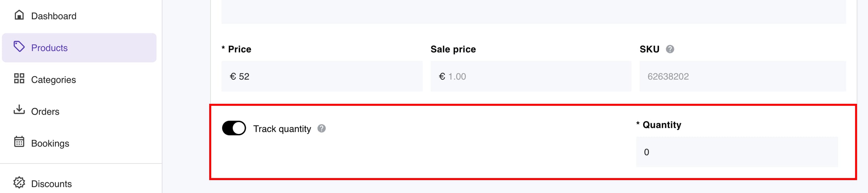The width and height of the screenshot is (868, 193).
Task: Focus the Quantity input field
Action: click(x=737, y=152)
